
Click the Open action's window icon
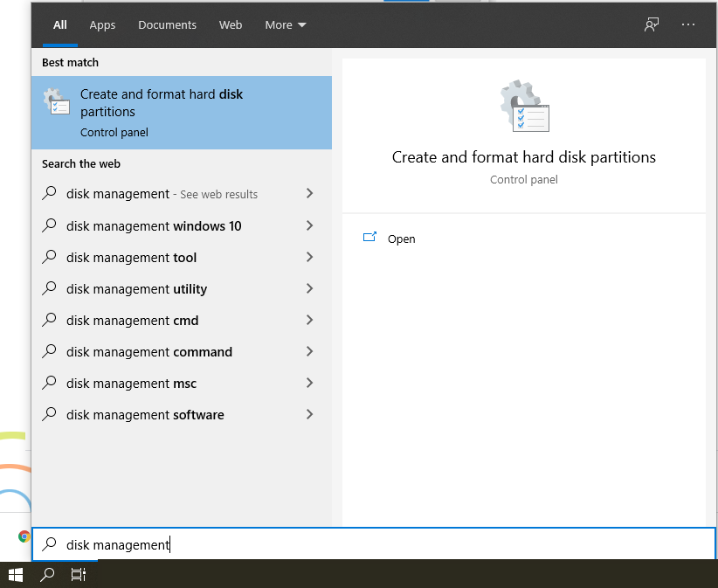click(369, 237)
